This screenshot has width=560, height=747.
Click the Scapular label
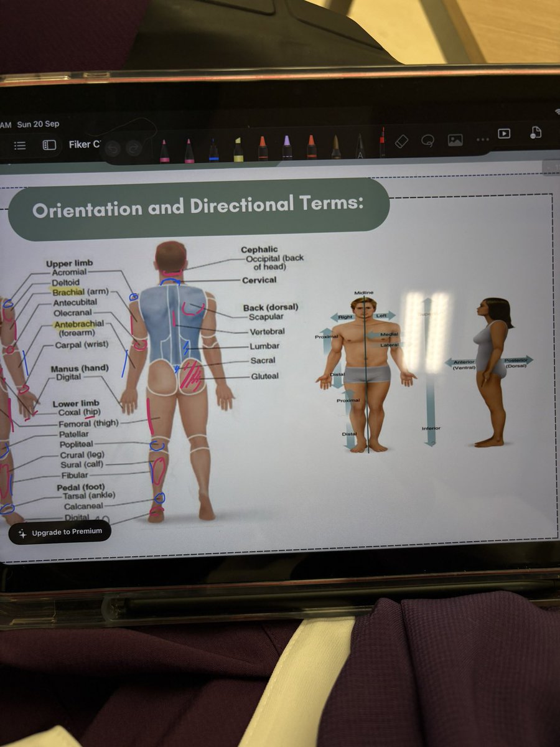tap(266, 317)
